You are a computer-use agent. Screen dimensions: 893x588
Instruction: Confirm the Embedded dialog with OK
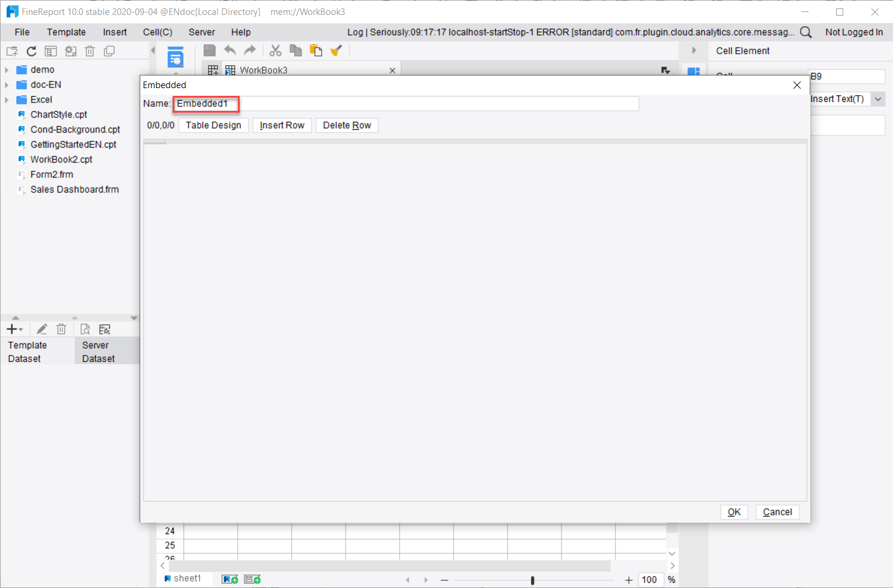point(734,512)
